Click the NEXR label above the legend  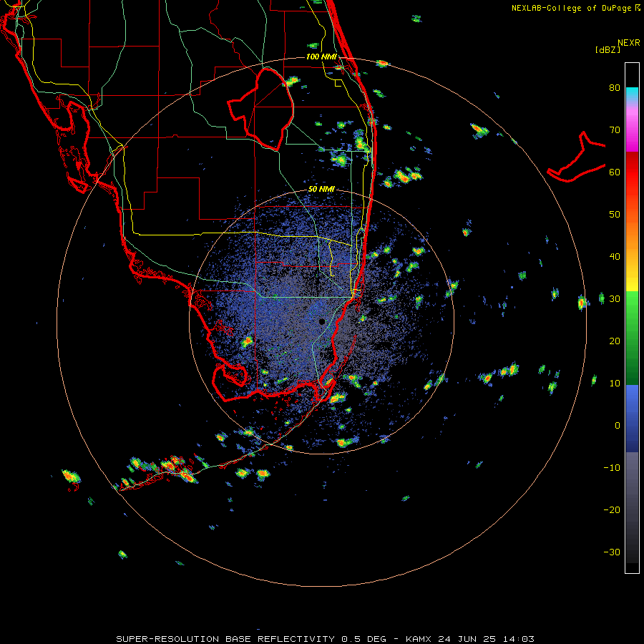coord(629,42)
